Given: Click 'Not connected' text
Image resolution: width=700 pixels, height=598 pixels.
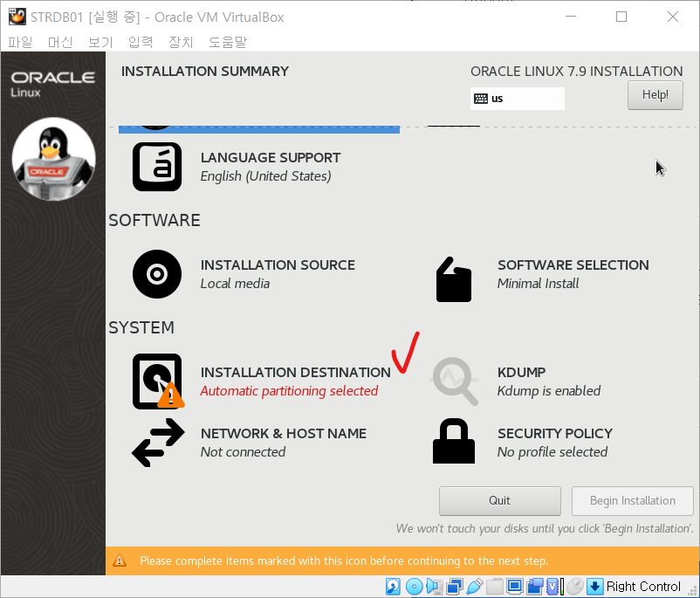Looking at the screenshot, I should (x=243, y=452).
